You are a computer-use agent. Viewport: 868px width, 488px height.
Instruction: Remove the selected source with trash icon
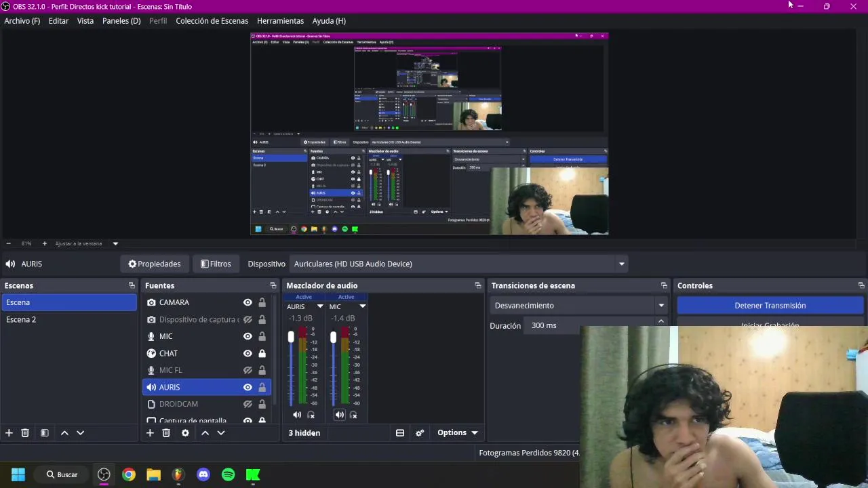[x=166, y=433]
